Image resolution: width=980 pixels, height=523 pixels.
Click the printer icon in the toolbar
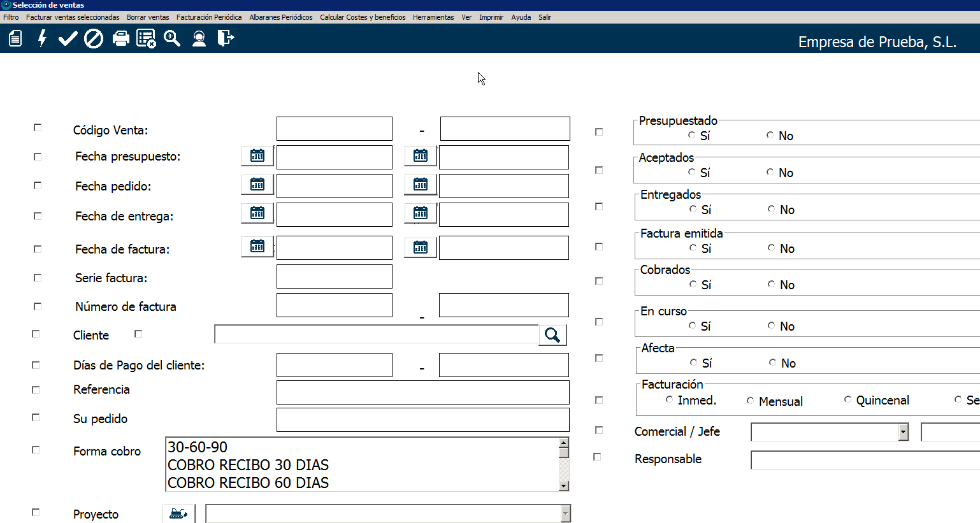coord(120,39)
